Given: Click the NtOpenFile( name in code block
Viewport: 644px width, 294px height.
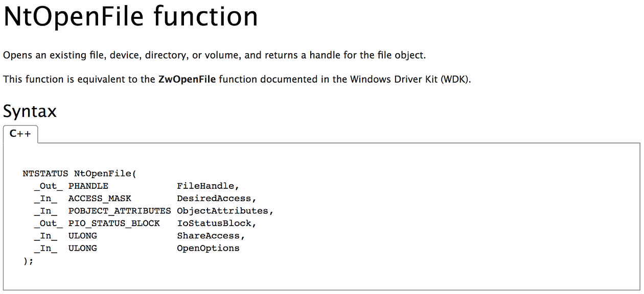Looking at the screenshot, I should coord(105,174).
